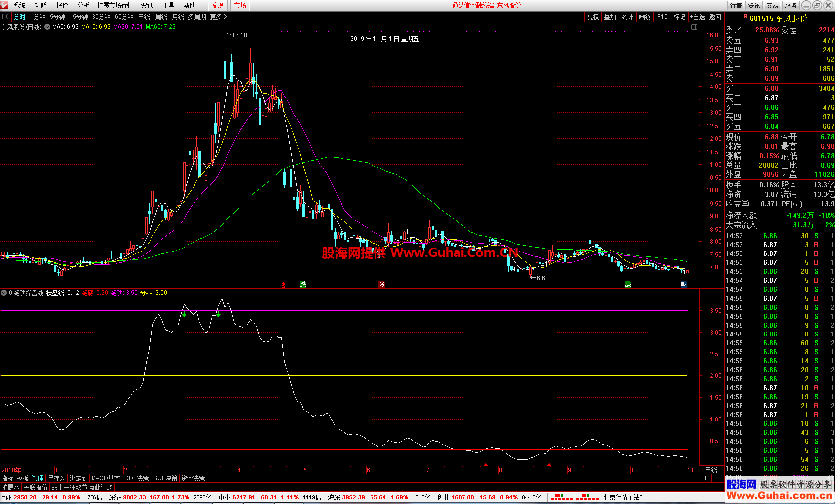Click the 双十一狂欢节 点此订购 link

tap(82, 487)
